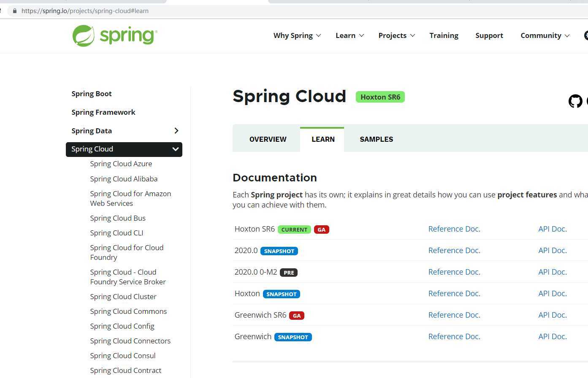Open Spring Cloud for Cloud Foundry

127,252
